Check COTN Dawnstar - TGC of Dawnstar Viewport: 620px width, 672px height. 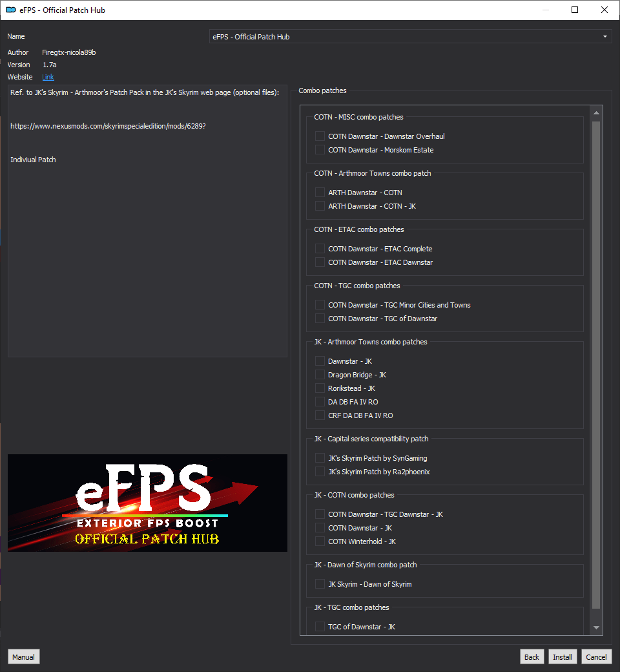point(320,319)
